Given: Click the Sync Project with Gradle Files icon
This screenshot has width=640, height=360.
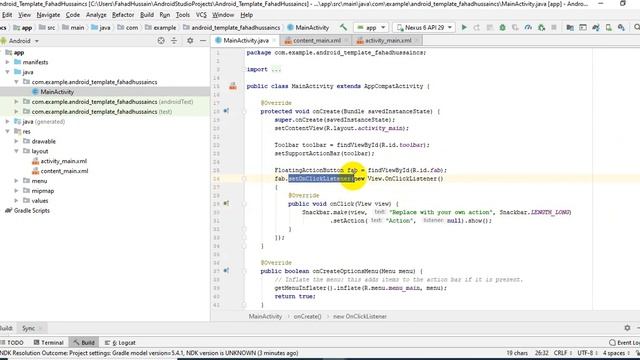Looking at the screenshot, I should [596, 27].
